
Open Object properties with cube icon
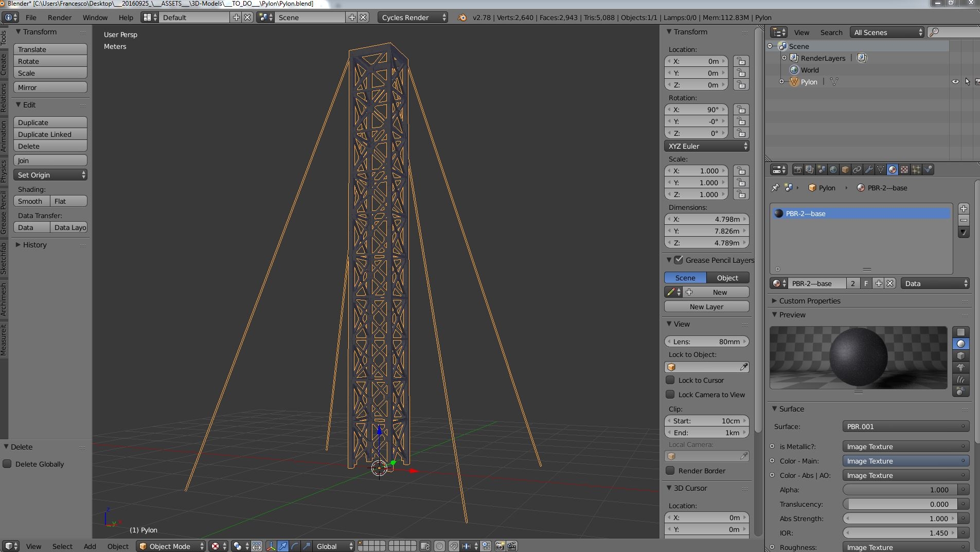(x=845, y=170)
